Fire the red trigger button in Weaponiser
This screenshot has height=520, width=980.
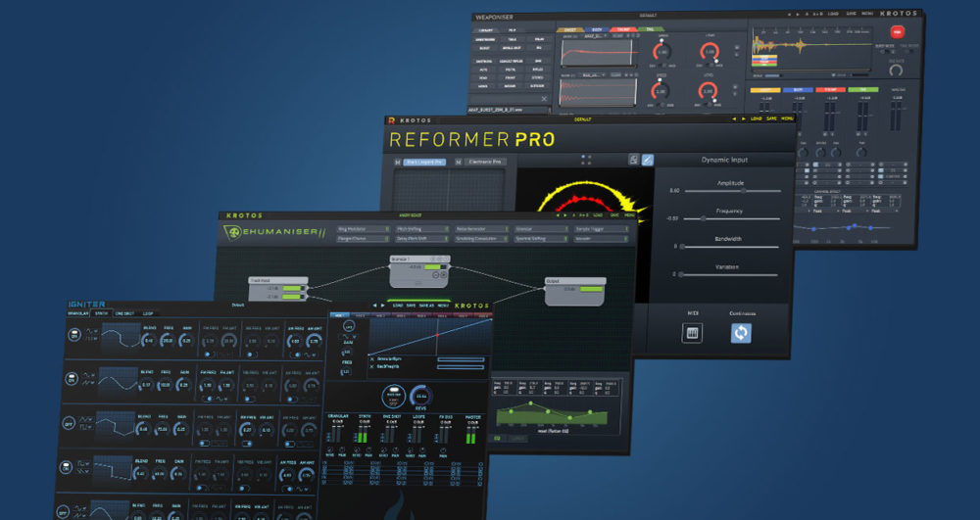(x=897, y=32)
